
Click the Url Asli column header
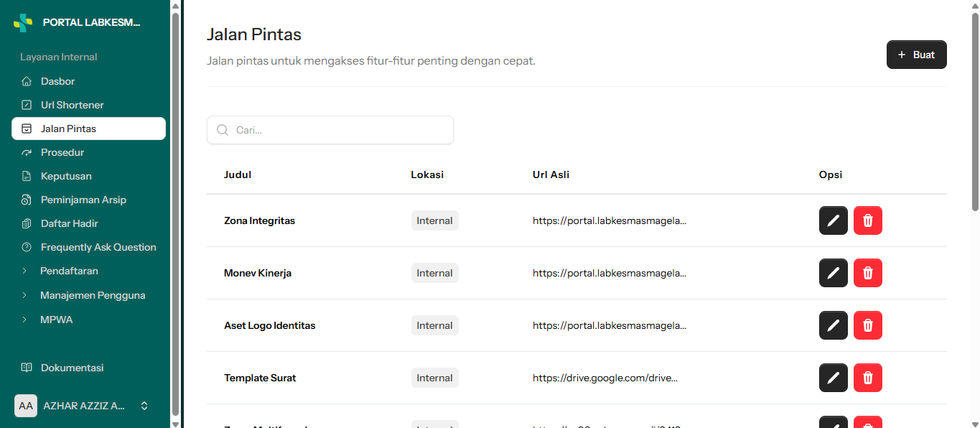click(x=551, y=175)
